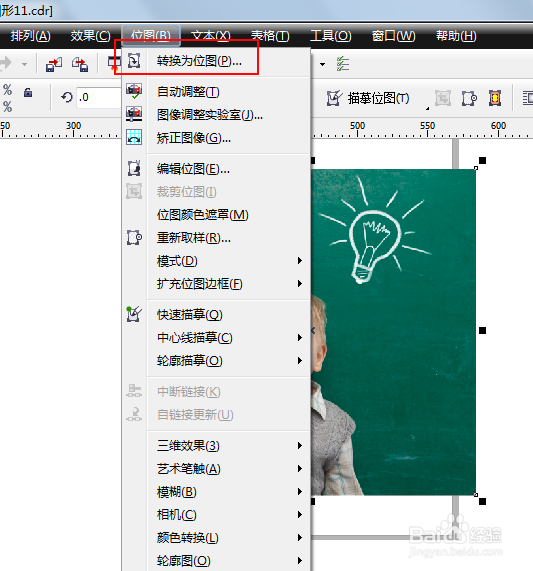
Task: Click the image adjustment lab icon
Action: 134,114
